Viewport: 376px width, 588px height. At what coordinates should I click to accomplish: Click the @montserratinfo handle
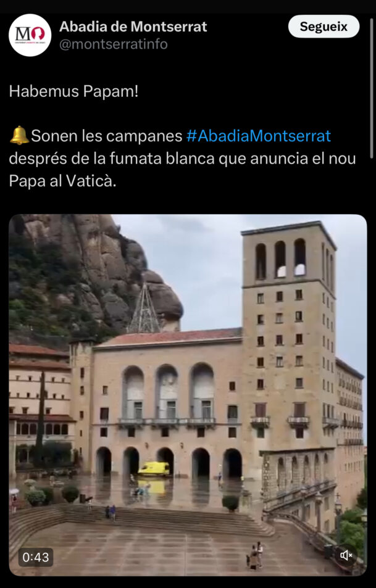click(114, 44)
